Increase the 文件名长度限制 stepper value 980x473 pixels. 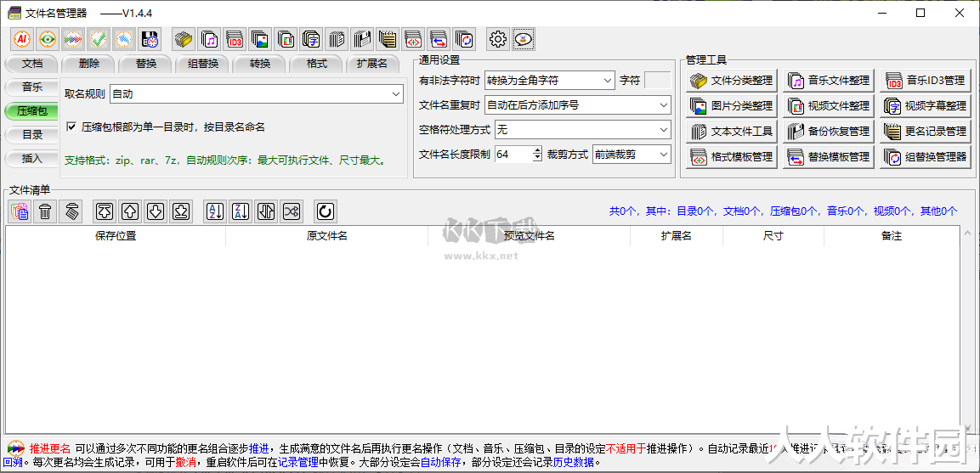(537, 150)
